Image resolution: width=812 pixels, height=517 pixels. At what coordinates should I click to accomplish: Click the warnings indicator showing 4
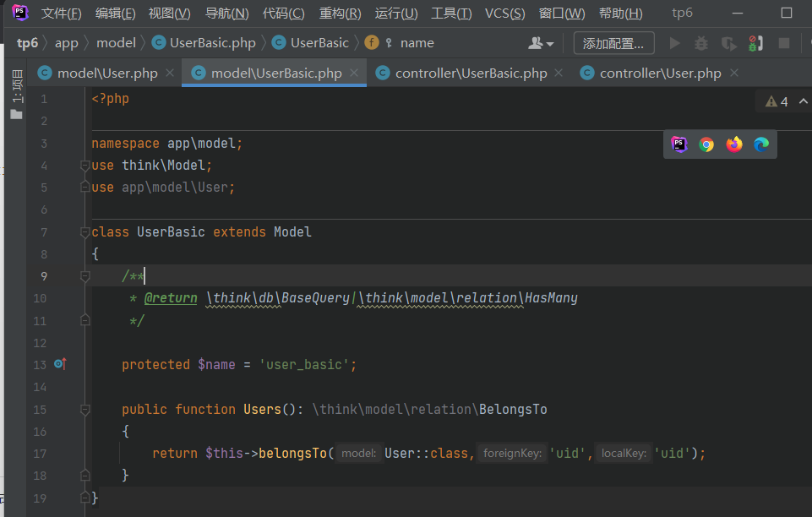777,101
